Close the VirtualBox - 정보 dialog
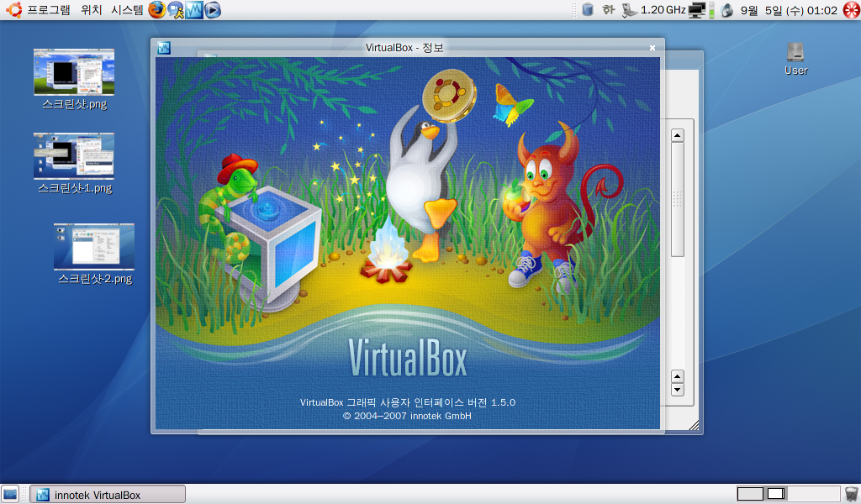Screen dimensions: 861x504 652,48
